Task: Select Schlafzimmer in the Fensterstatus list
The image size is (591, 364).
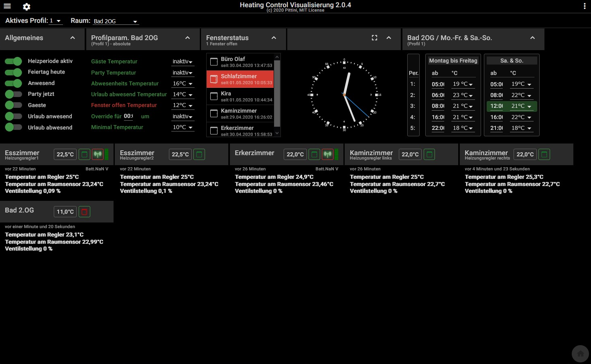Action: (x=240, y=79)
